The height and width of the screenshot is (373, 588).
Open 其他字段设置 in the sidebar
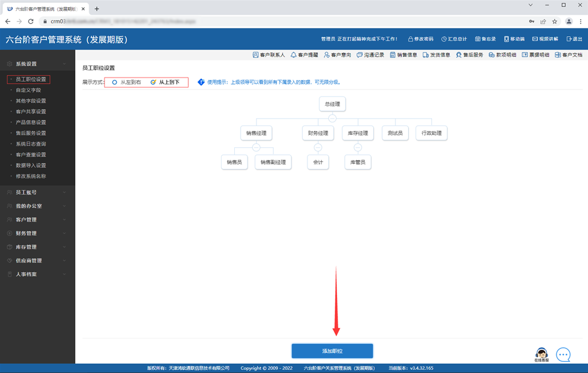point(31,101)
